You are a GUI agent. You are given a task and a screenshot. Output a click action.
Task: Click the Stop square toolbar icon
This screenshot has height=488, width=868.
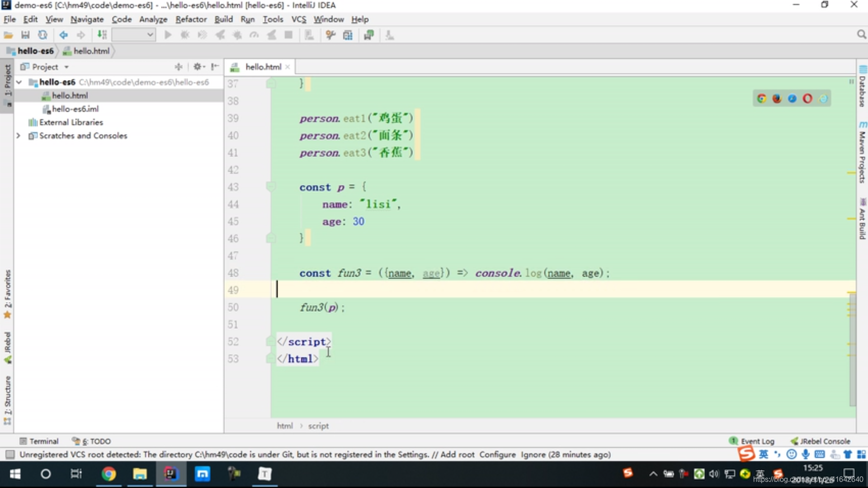click(288, 35)
